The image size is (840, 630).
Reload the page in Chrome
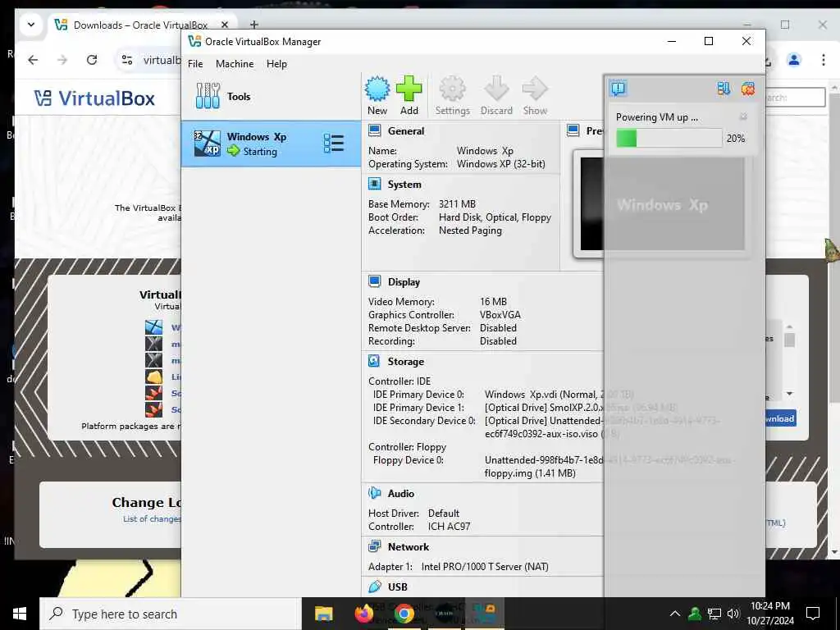click(92, 59)
